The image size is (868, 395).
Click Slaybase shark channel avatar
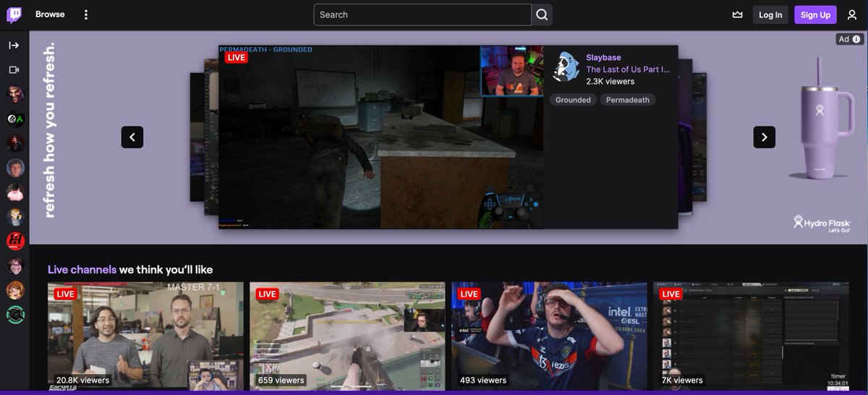566,67
